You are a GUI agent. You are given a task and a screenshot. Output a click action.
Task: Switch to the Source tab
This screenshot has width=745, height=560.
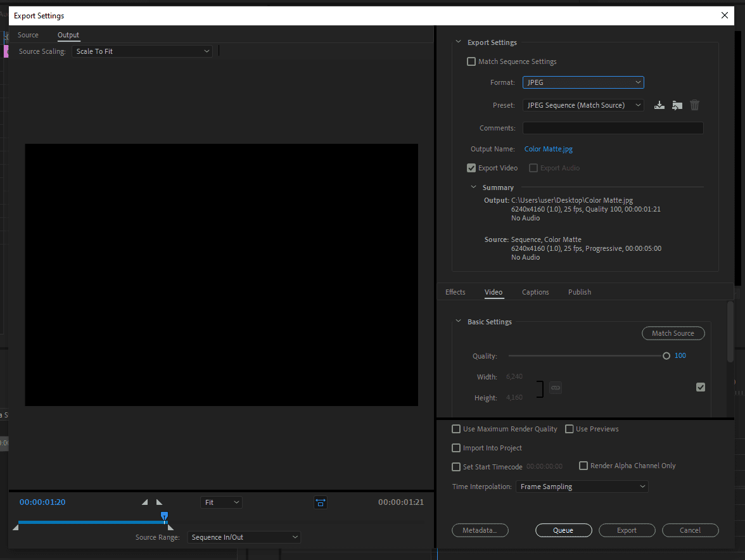[28, 35]
